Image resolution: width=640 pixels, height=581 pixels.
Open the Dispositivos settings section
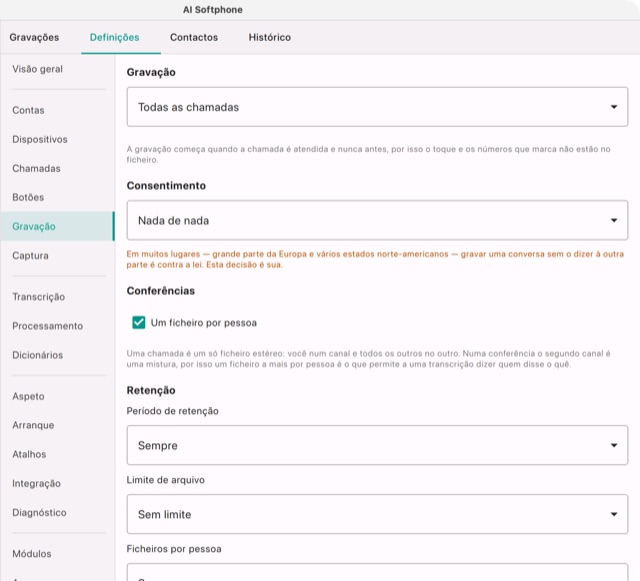point(58,139)
